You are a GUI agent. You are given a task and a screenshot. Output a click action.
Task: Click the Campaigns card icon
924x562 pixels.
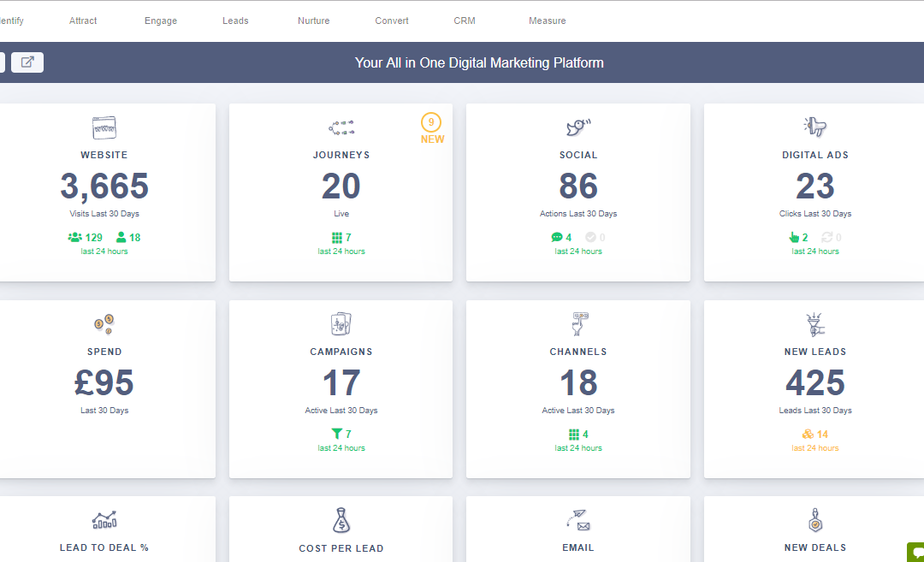[x=341, y=323]
